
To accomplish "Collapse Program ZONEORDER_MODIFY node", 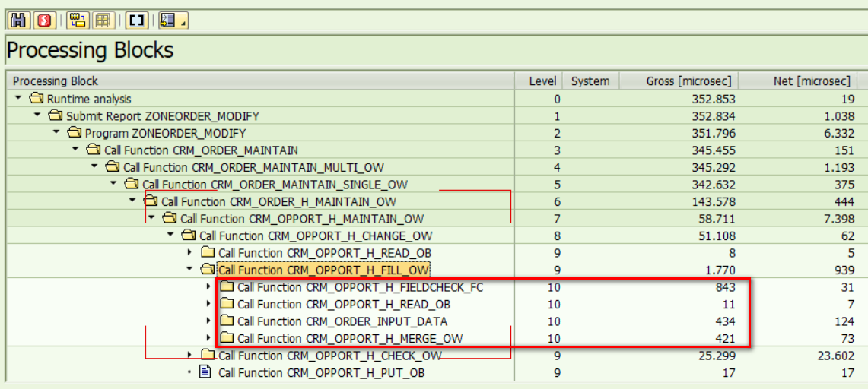I will click(x=56, y=133).
